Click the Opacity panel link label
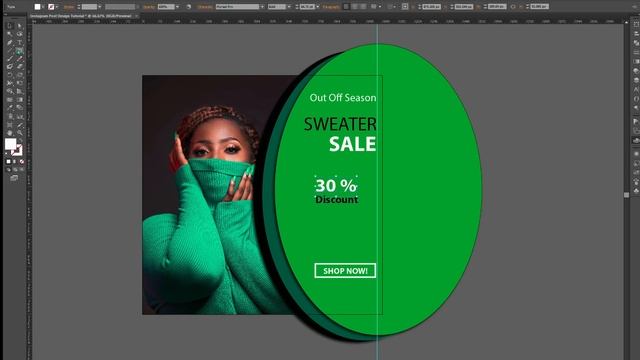The width and height of the screenshot is (640, 360). click(x=149, y=7)
